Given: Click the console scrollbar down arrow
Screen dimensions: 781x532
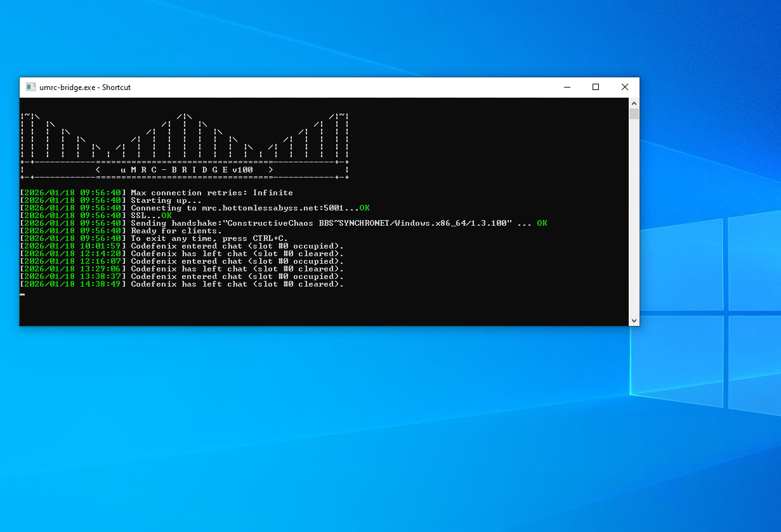Looking at the screenshot, I should (634, 321).
